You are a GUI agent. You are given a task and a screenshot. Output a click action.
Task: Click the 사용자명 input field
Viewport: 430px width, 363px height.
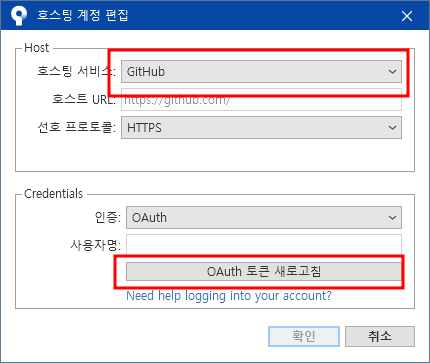click(264, 245)
